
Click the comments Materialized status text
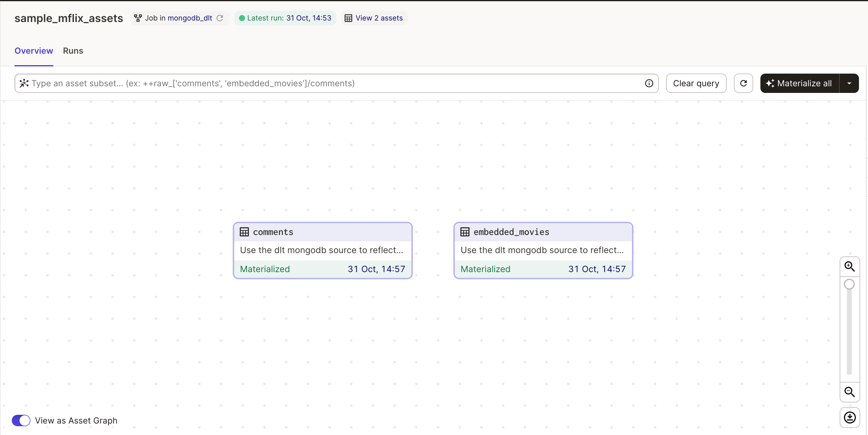tap(265, 269)
